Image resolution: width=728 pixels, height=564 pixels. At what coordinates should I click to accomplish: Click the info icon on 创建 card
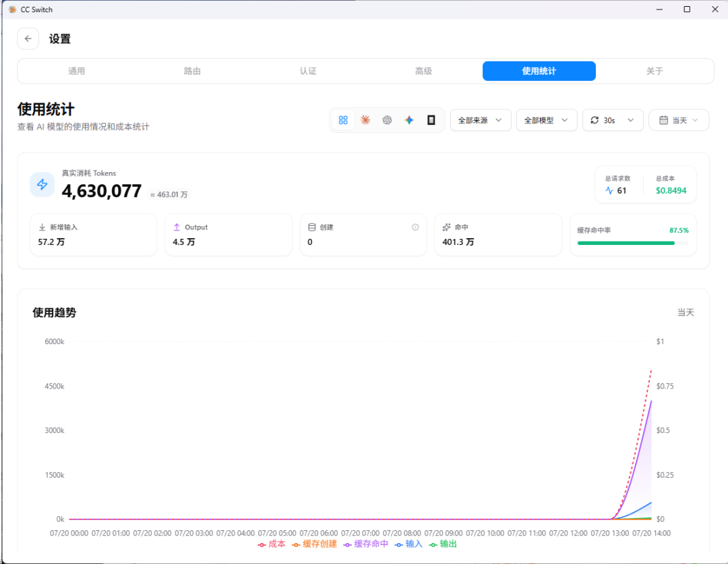click(415, 227)
